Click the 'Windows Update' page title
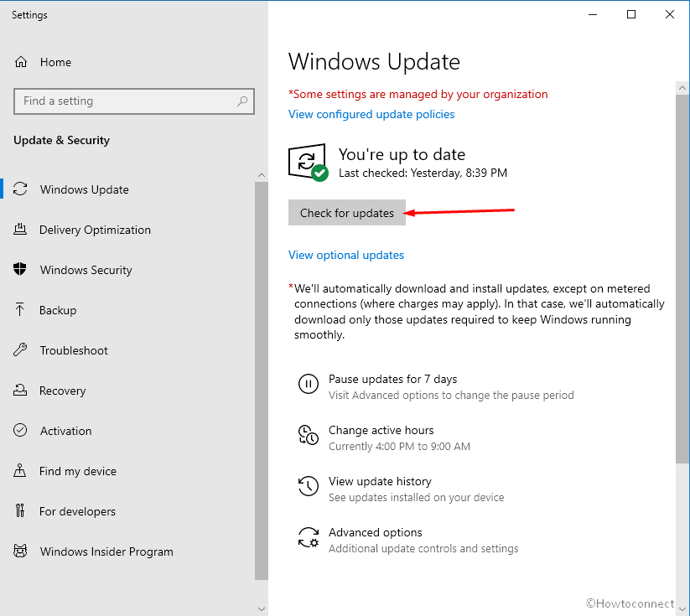The width and height of the screenshot is (690, 616). click(374, 62)
